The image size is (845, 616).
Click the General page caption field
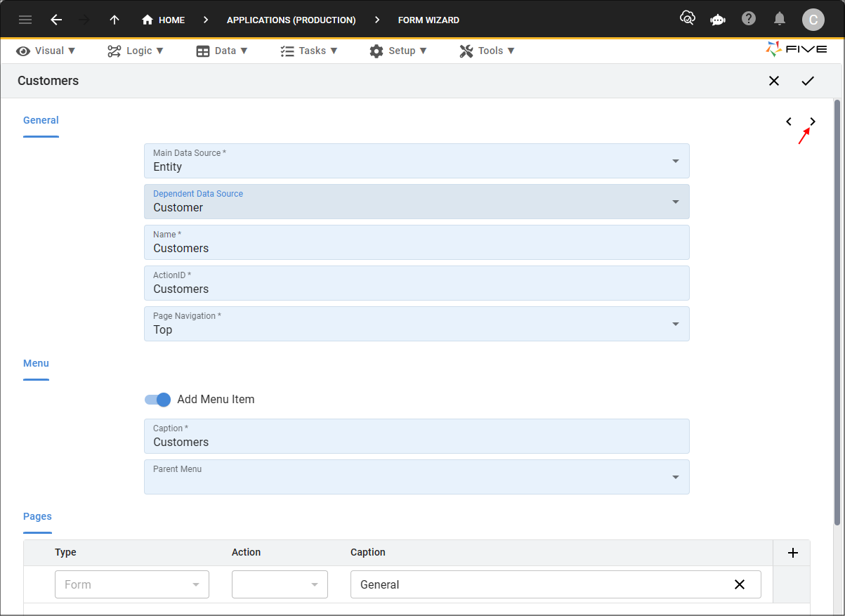coord(556,584)
